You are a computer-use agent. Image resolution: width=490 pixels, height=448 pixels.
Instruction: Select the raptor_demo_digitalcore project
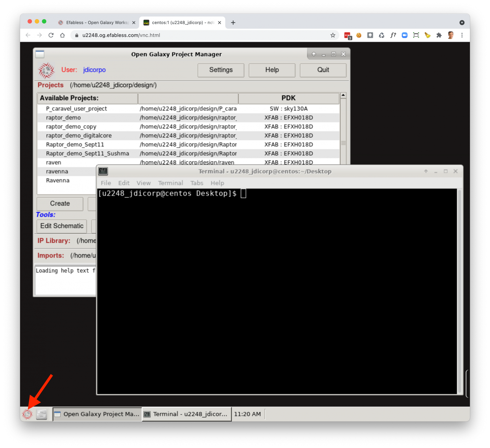(189, 136)
